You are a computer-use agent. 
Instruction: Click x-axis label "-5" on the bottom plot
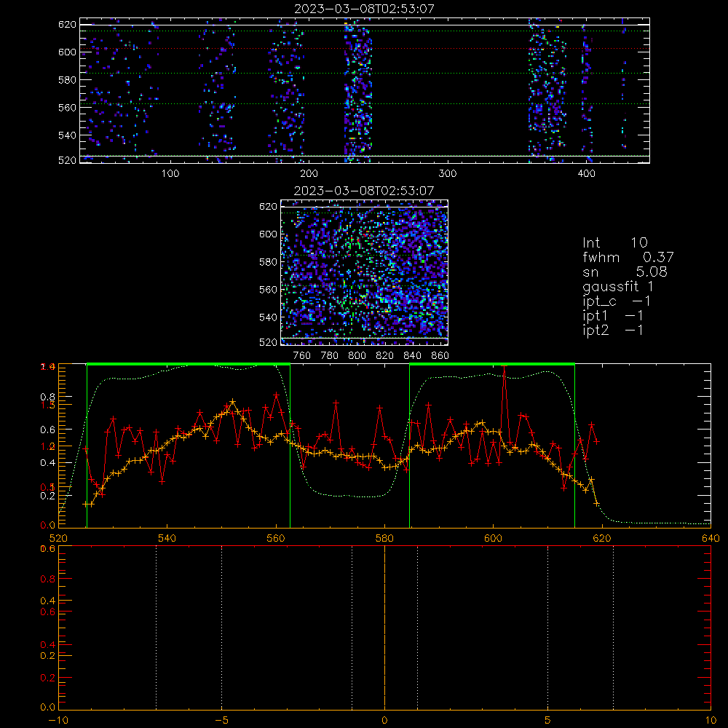tap(221, 721)
